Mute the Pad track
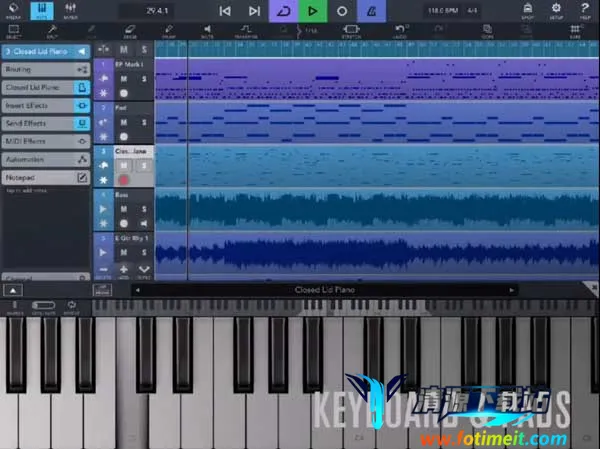The width and height of the screenshot is (600, 449). 124,122
